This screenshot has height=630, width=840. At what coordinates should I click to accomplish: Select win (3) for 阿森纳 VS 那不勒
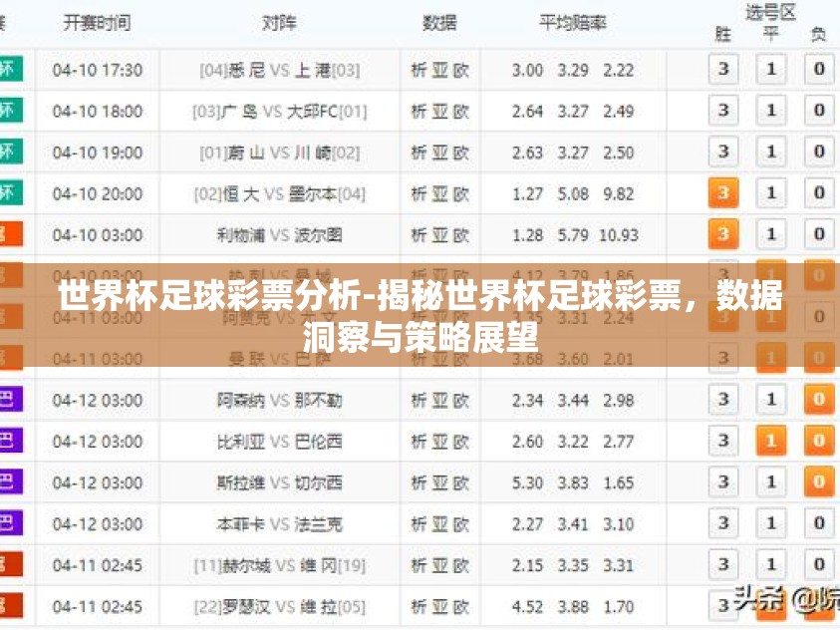pos(723,400)
